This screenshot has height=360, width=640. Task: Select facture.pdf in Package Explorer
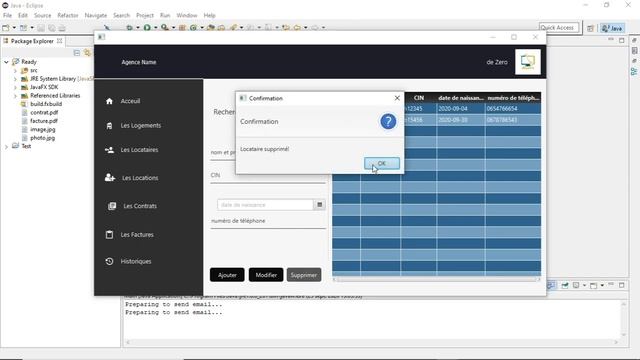[44, 121]
